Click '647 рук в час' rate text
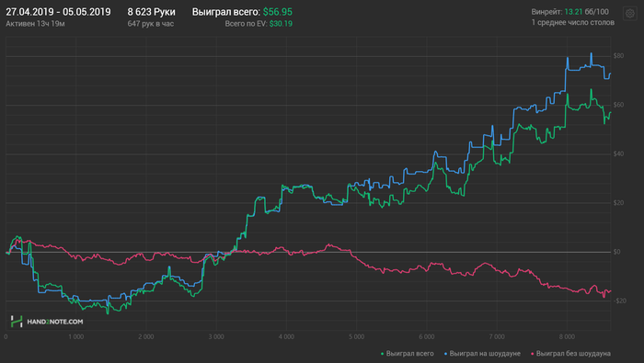This screenshot has height=363, width=644. [x=150, y=24]
